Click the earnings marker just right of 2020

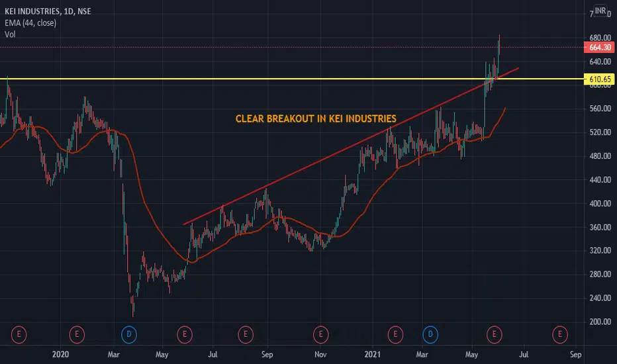coord(77,335)
